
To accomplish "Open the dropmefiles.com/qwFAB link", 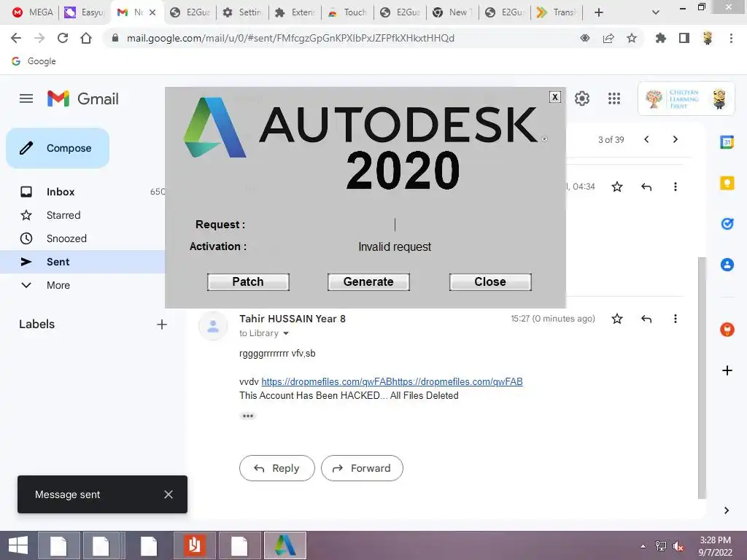I will [x=392, y=381].
